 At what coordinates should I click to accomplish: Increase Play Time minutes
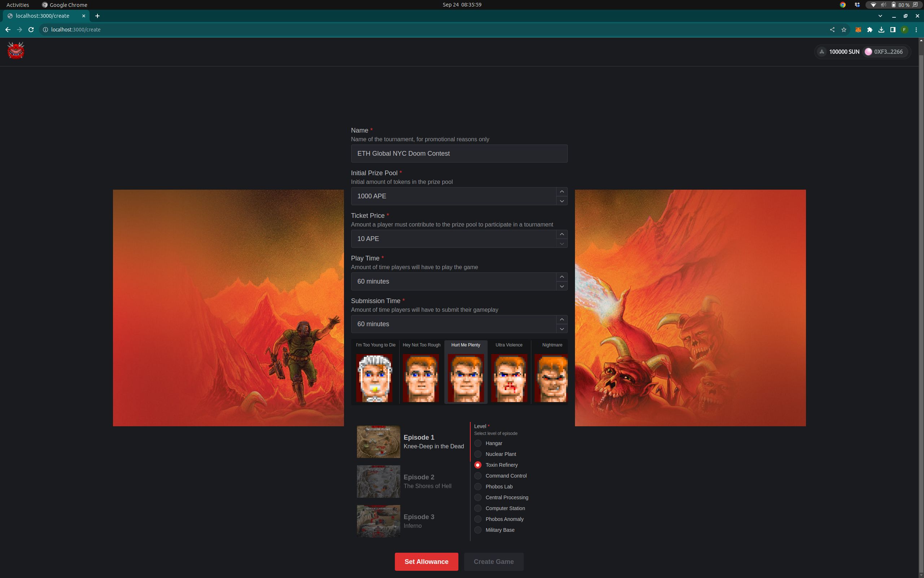pyautogui.click(x=562, y=277)
